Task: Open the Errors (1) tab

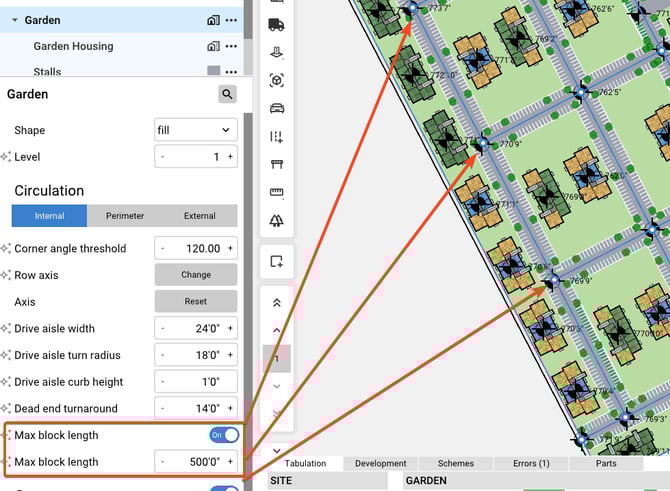Action: (x=530, y=464)
